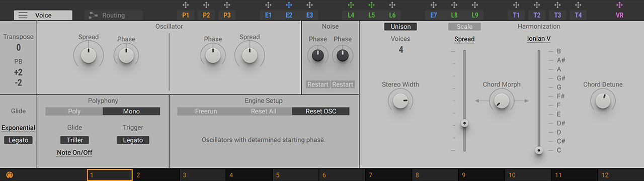Click the palette icon in the bottom bar
The height and width of the screenshot is (181, 644).
9,175
